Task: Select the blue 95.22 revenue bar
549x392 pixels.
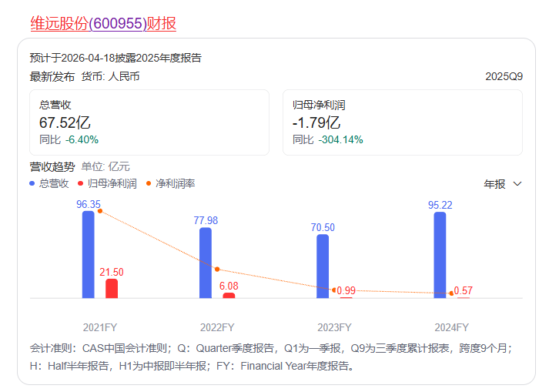Action: click(x=440, y=255)
